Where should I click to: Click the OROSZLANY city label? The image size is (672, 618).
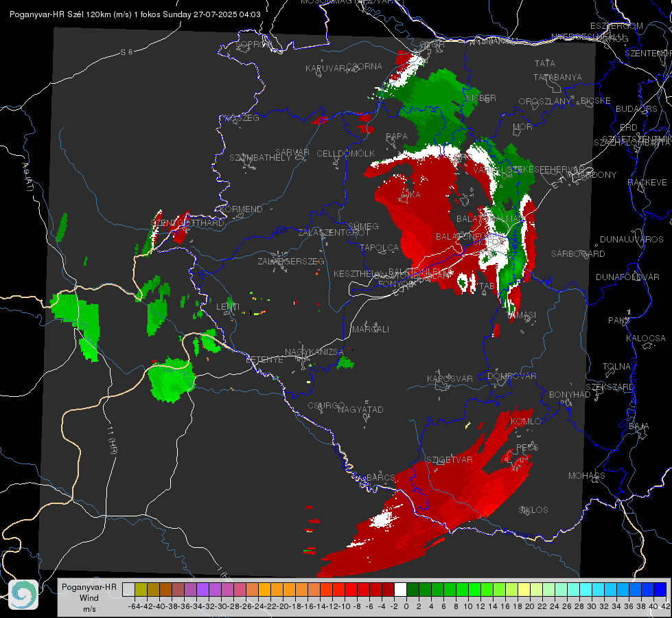pyautogui.click(x=545, y=102)
